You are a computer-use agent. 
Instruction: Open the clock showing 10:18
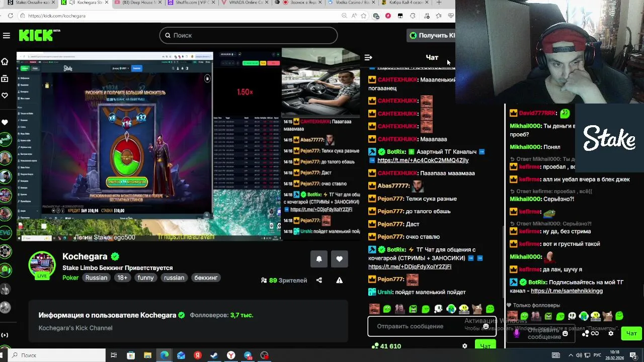pos(615,355)
